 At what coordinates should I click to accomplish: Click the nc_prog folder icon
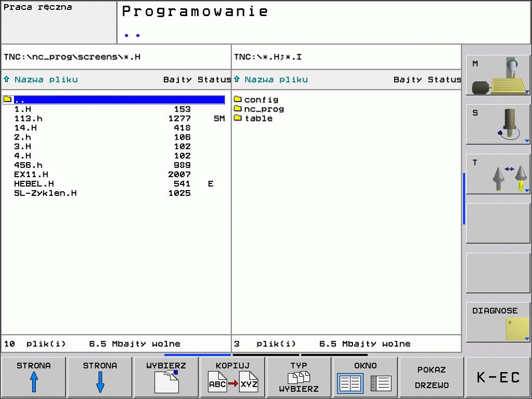click(238, 109)
